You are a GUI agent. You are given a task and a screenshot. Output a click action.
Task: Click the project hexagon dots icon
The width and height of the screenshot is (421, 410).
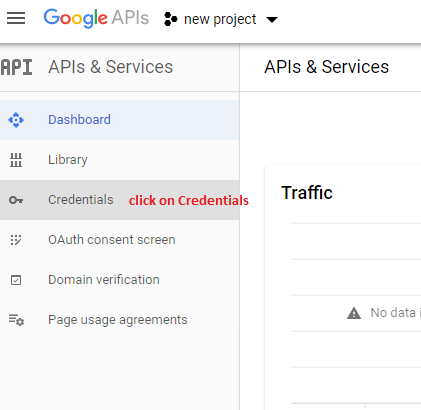(171, 19)
